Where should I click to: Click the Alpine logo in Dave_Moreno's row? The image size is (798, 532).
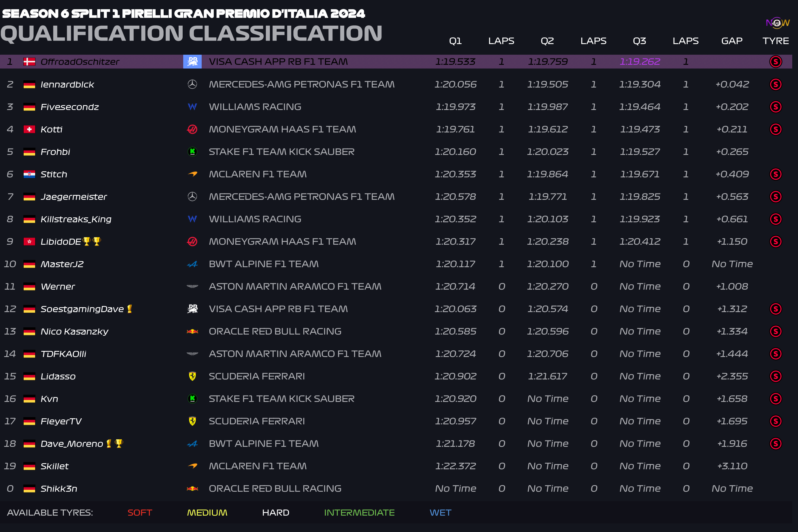click(x=192, y=443)
